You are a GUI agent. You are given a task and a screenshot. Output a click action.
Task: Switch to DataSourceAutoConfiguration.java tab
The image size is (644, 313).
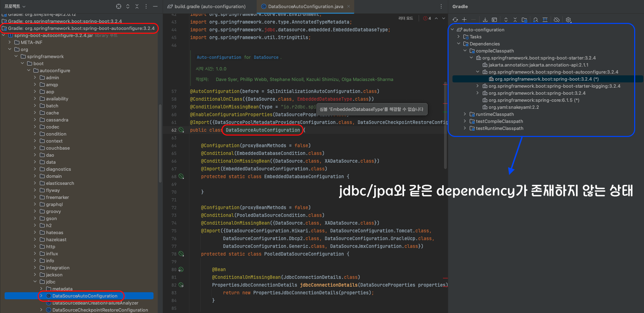point(306,6)
